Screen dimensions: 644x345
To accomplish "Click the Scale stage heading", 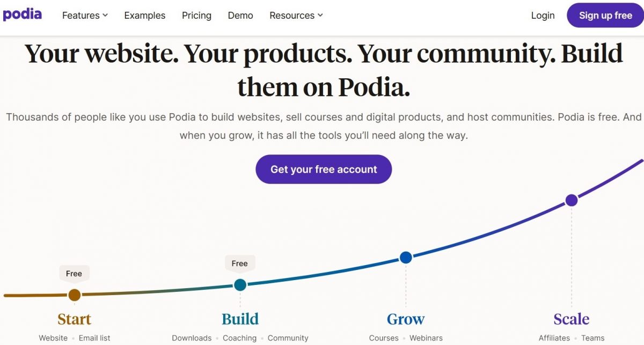I will (572, 319).
